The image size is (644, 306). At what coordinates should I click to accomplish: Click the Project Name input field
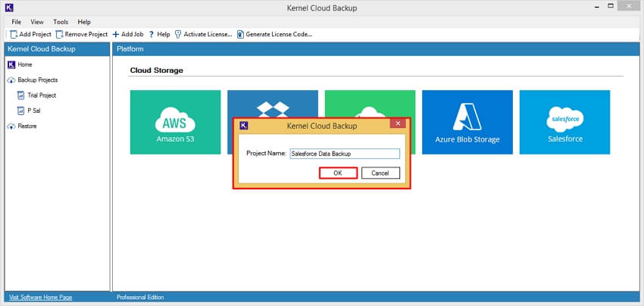click(x=345, y=154)
